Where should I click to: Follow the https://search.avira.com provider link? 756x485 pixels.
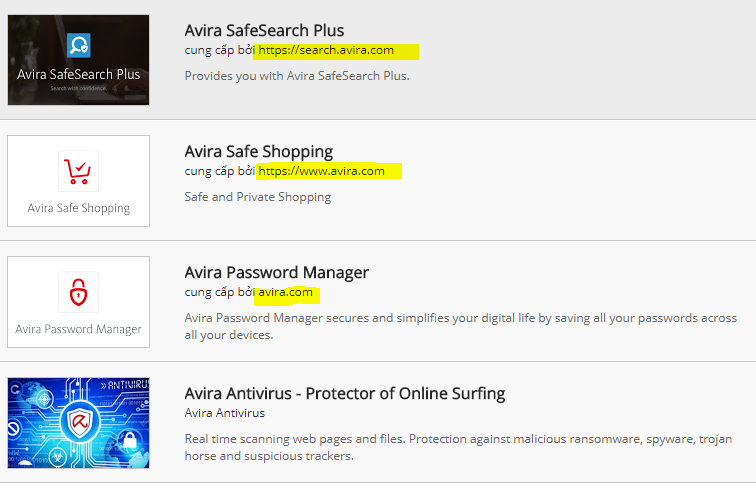click(326, 50)
